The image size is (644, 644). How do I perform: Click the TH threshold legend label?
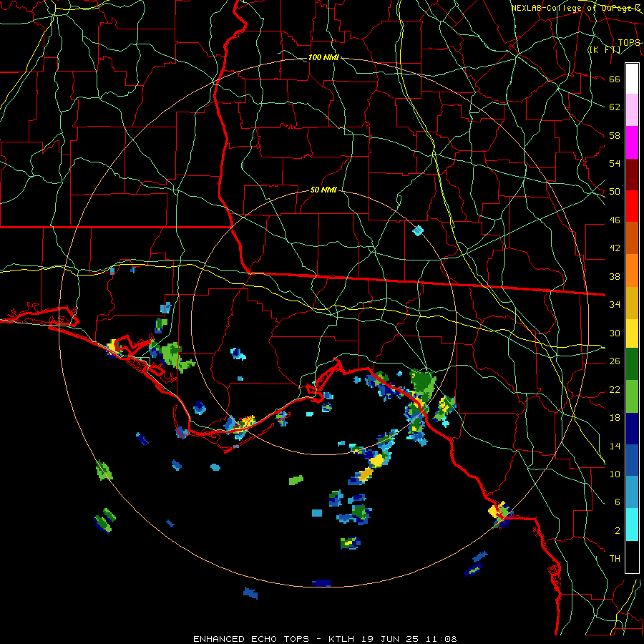[x=615, y=559]
